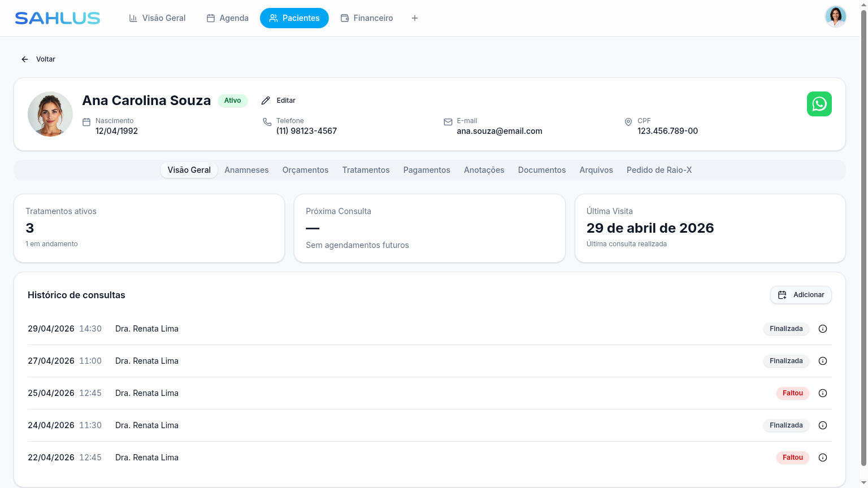This screenshot has height=488, width=868.
Task: Switch to the Anamneses tab
Action: click(x=246, y=170)
